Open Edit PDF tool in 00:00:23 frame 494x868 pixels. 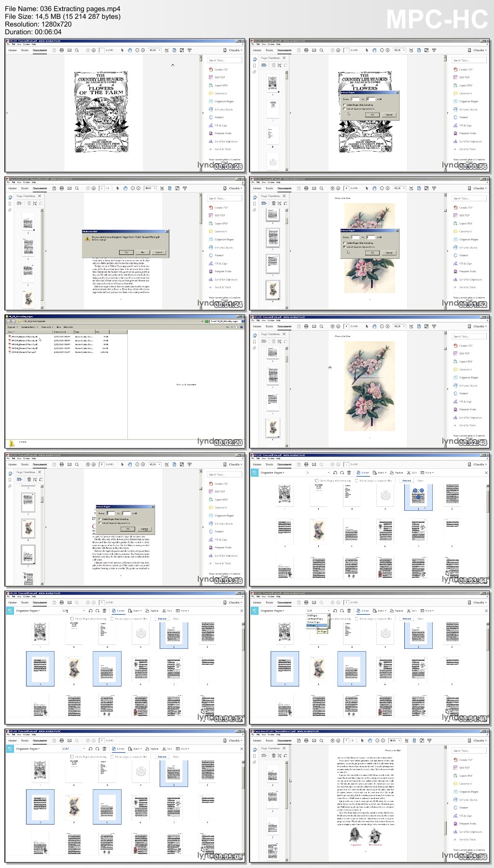pos(217,77)
